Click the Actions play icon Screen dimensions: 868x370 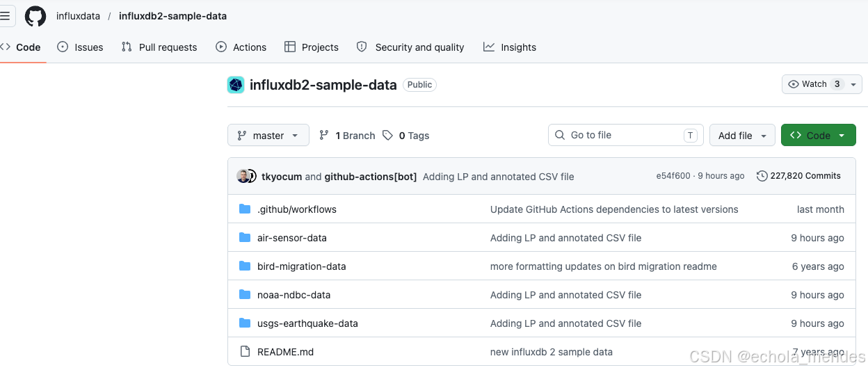(x=221, y=47)
